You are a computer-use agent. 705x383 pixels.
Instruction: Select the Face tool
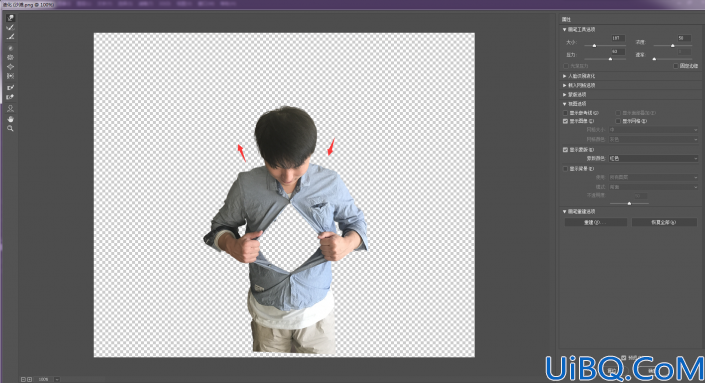coord(10,109)
